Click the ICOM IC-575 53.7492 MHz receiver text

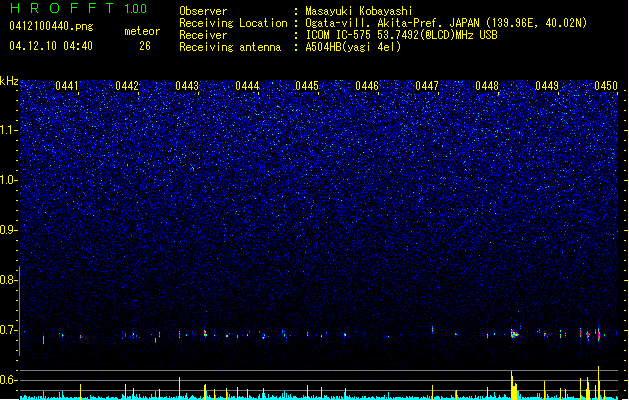pos(402,35)
